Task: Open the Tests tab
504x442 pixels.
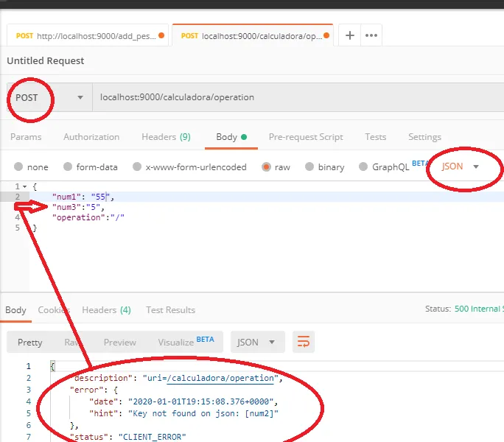Action: (x=376, y=137)
